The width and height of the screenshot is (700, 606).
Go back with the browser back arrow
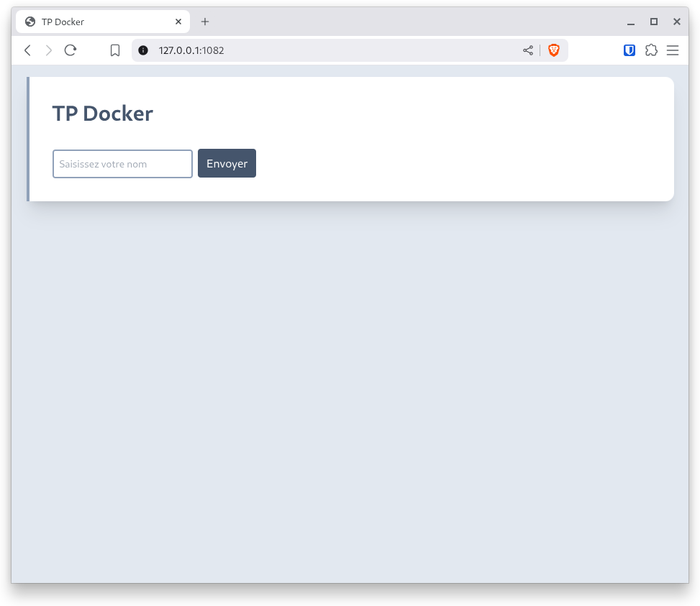[x=27, y=50]
